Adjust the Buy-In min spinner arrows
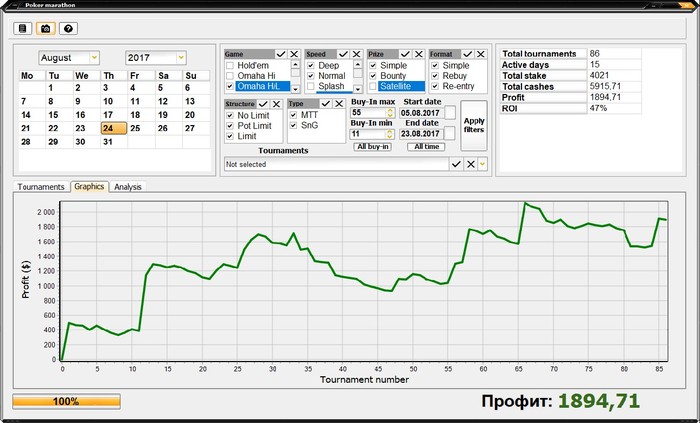Viewport: 700px width, 423px height. 390,134
